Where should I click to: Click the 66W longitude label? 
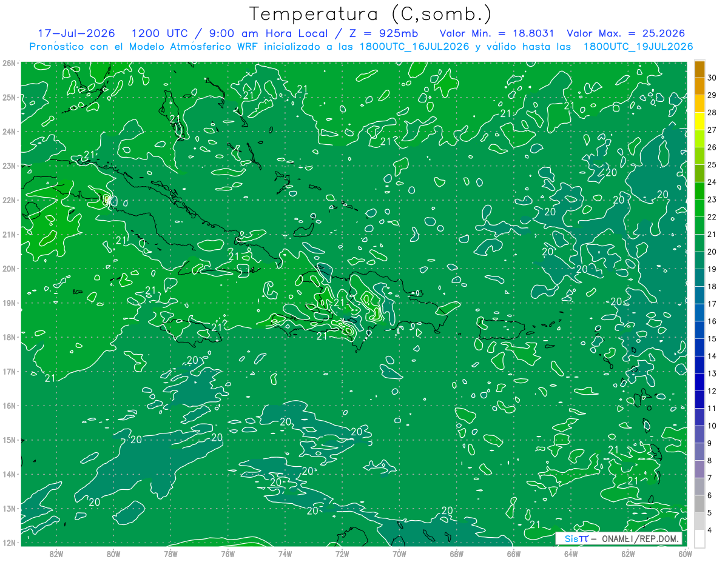tap(514, 554)
